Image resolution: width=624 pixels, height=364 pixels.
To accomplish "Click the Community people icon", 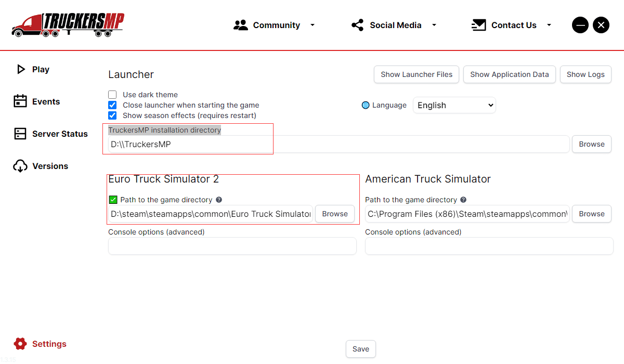I will (x=240, y=25).
